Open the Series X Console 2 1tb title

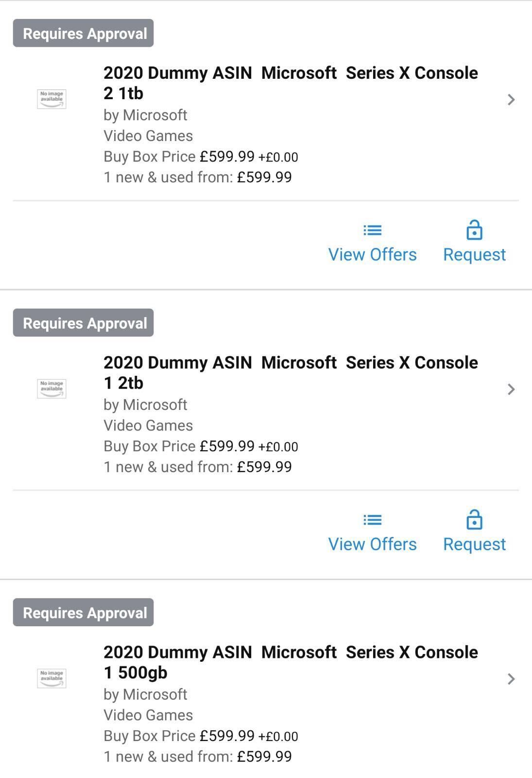290,83
